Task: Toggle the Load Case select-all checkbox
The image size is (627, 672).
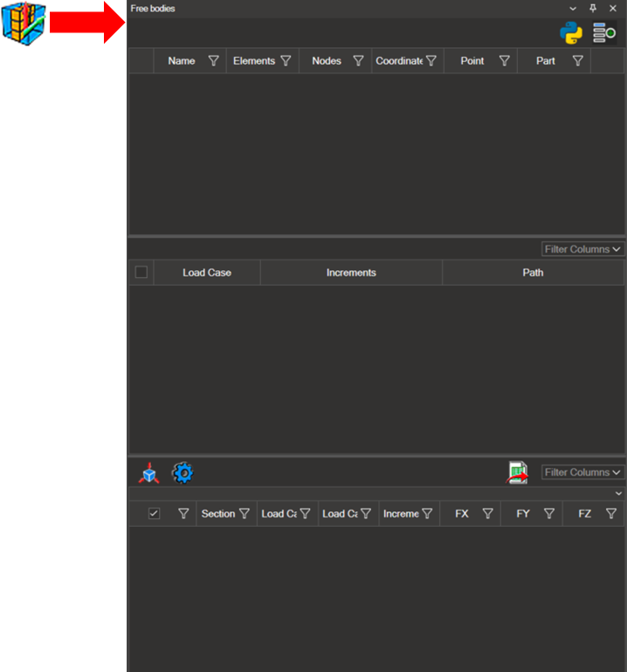Action: tap(141, 273)
